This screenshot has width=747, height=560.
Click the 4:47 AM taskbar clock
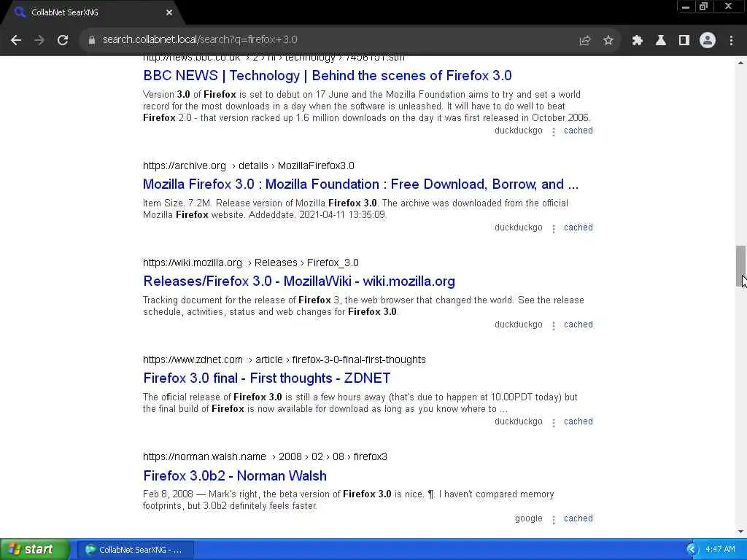tap(720, 550)
